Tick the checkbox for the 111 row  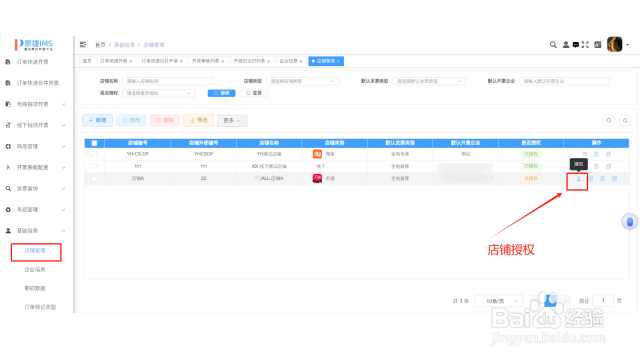94,166
